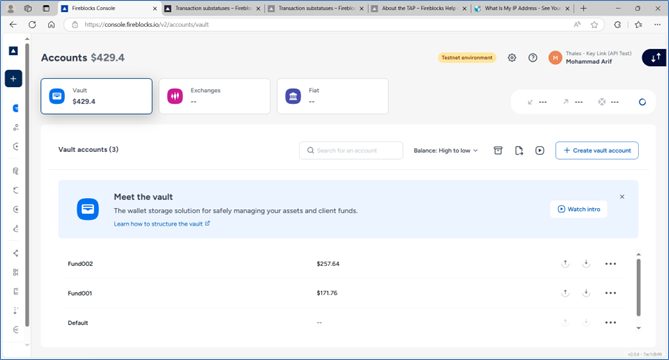669x360 pixels.
Task: Click the browser profile icon in title bar
Action: [11, 8]
